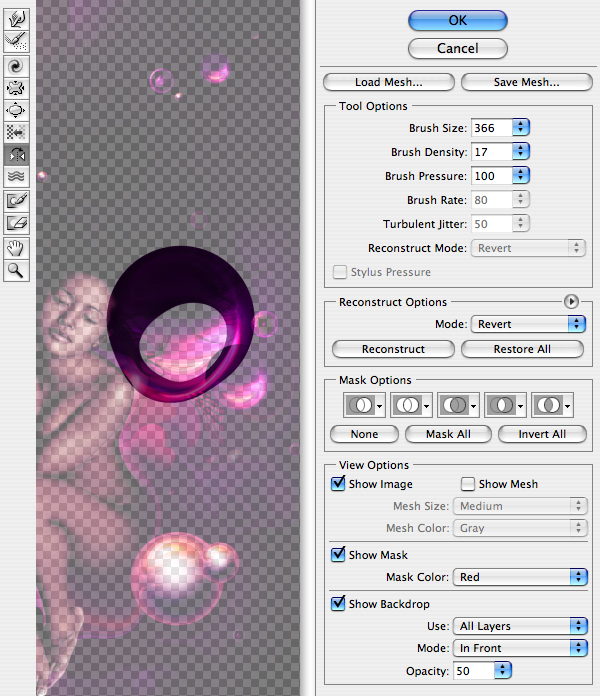The width and height of the screenshot is (600, 696).
Task: Toggle the Show Backdrop checkbox
Action: (x=338, y=603)
